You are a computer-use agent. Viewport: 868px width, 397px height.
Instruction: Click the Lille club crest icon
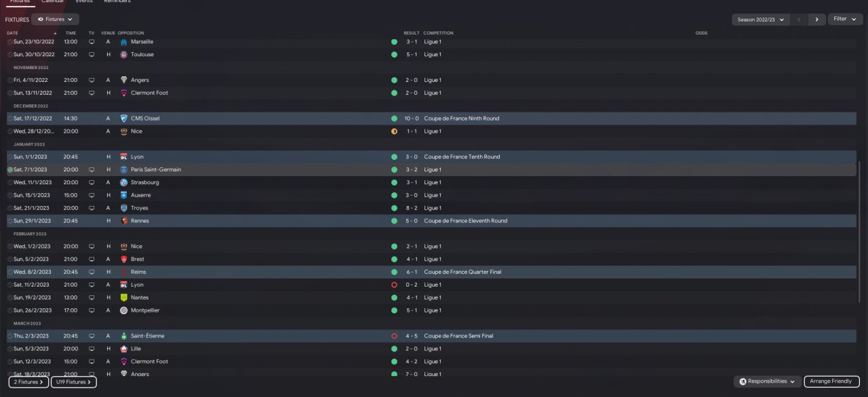123,349
